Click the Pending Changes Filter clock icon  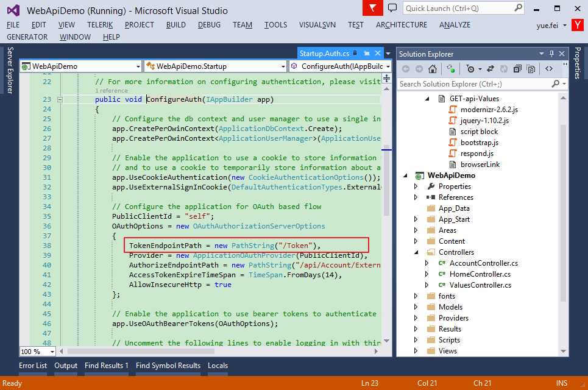point(469,69)
